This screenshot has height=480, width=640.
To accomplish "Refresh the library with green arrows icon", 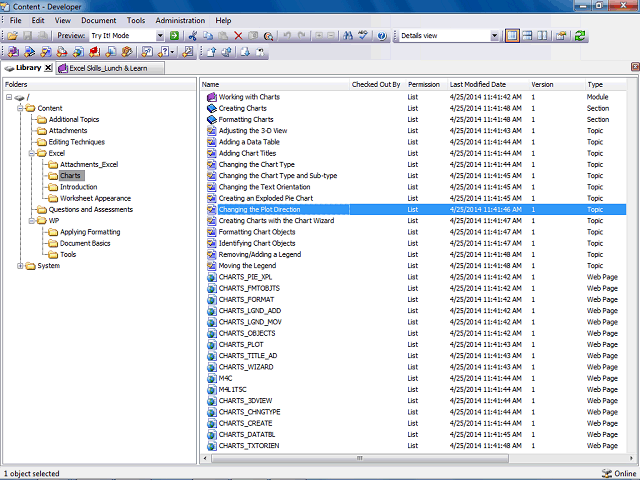I will 580,36.
